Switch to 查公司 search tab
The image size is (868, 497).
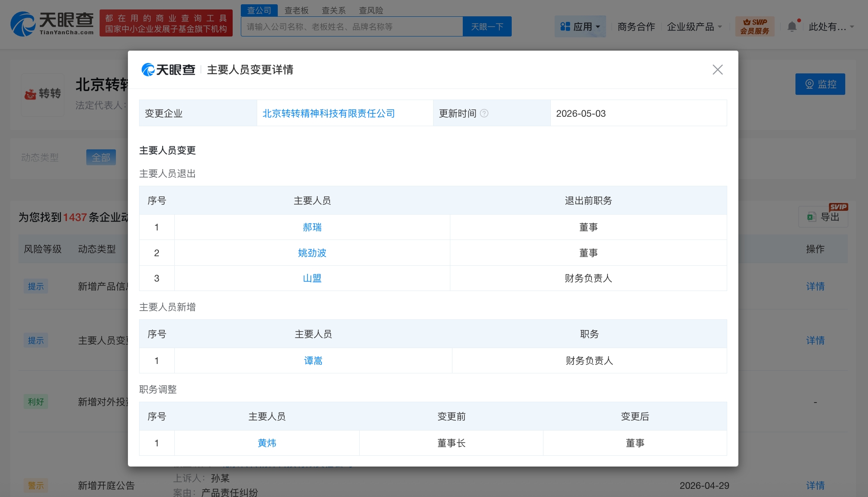(x=259, y=10)
